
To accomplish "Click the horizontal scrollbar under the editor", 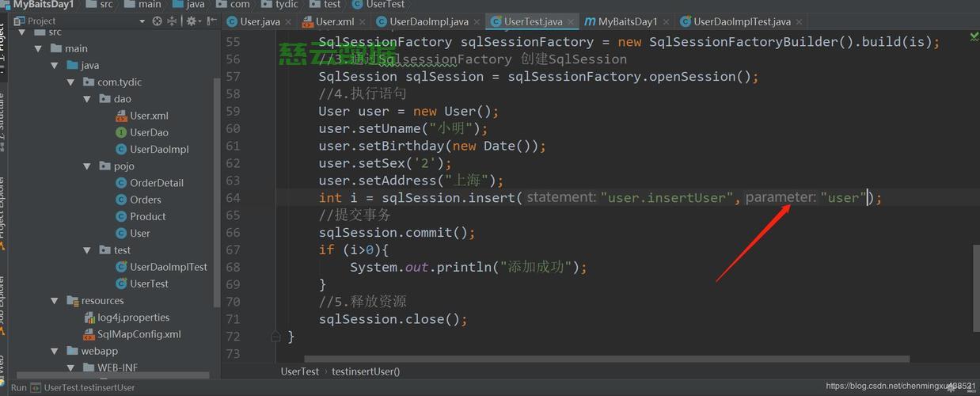I will [x=606, y=359].
